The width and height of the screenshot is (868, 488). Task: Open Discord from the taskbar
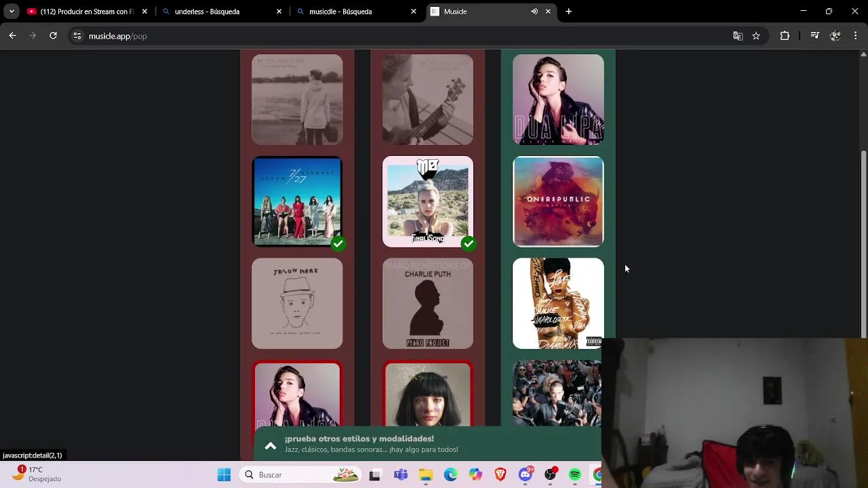(526, 475)
